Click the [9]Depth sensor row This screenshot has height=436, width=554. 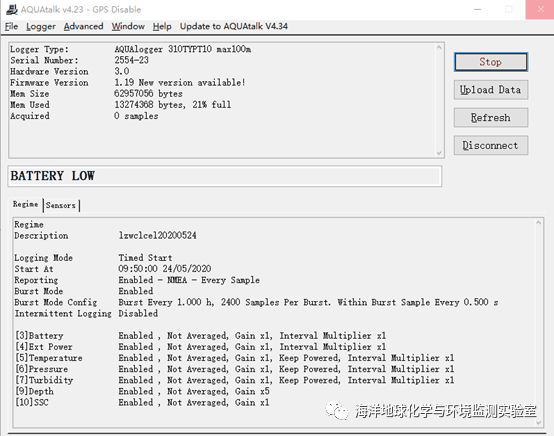(142, 391)
